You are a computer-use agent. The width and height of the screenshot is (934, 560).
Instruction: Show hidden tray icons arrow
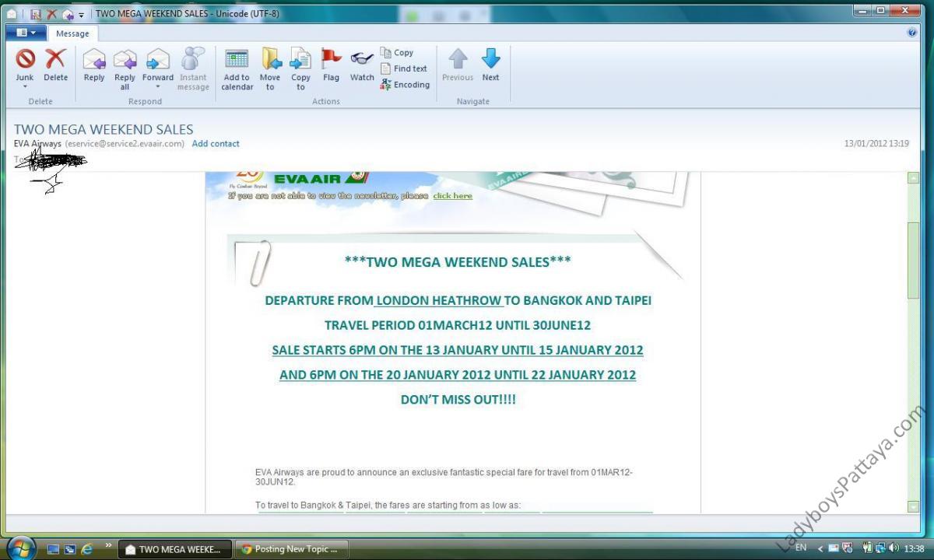click(x=820, y=548)
